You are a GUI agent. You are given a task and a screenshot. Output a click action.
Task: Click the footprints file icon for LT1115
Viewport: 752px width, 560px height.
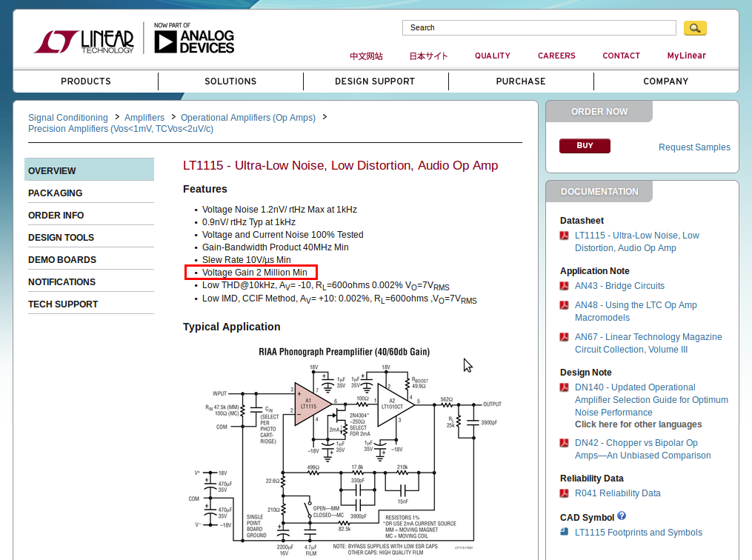tap(565, 532)
